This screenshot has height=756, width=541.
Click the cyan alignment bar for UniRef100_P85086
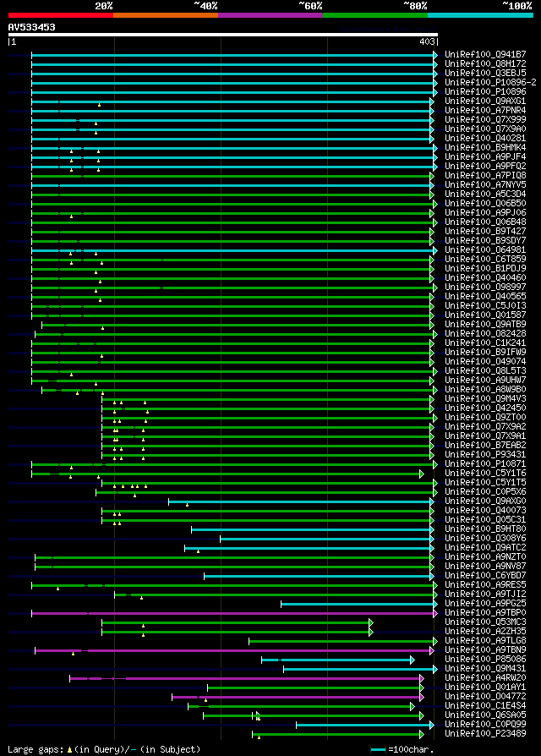click(338, 660)
